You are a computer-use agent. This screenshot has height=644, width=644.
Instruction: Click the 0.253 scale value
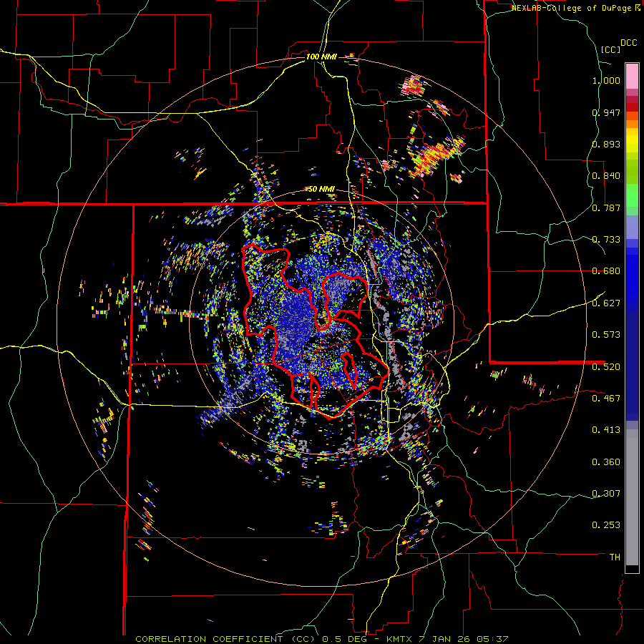(606, 525)
